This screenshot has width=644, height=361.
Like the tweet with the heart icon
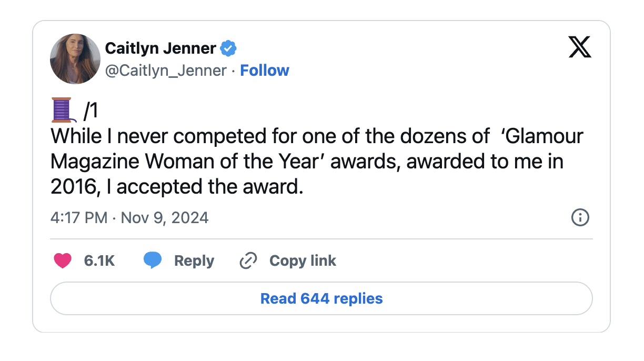coord(63,260)
